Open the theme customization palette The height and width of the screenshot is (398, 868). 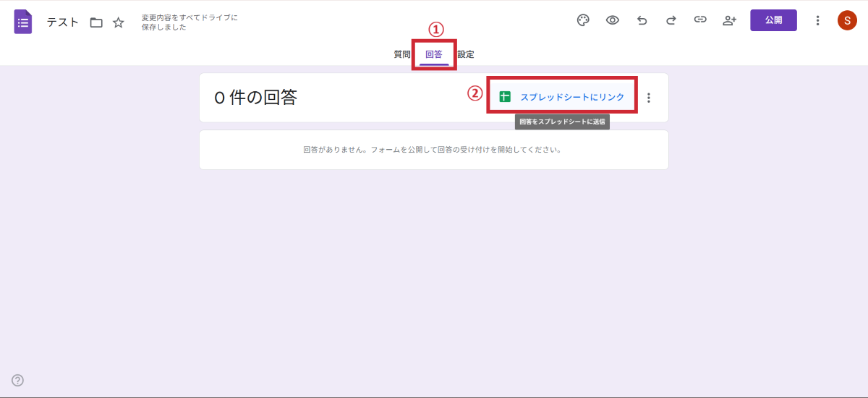[583, 20]
